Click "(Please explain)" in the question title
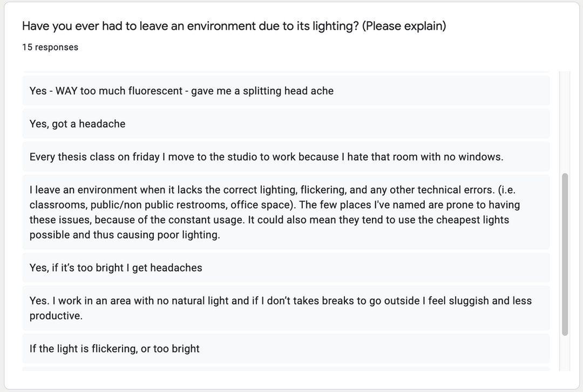Image resolution: width=583 pixels, height=392 pixels. (404, 26)
